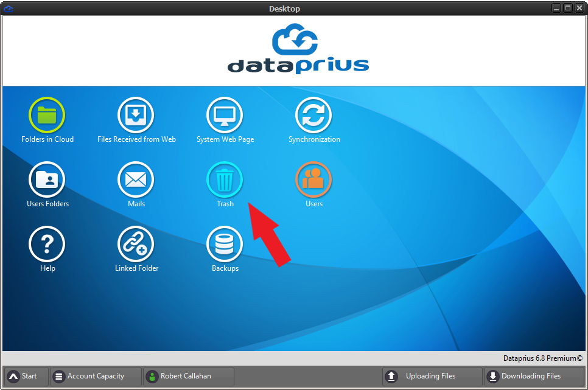This screenshot has height=390, width=588.
Task: Maximize the Desktop window
Action: 568,8
